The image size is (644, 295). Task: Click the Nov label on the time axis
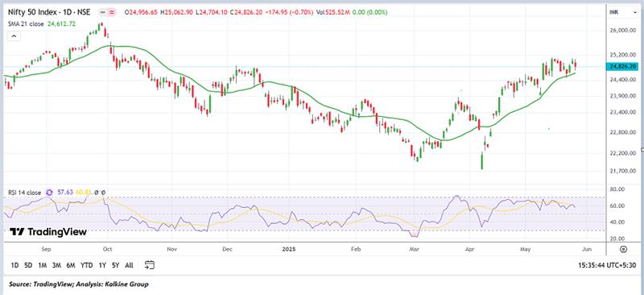pos(171,249)
